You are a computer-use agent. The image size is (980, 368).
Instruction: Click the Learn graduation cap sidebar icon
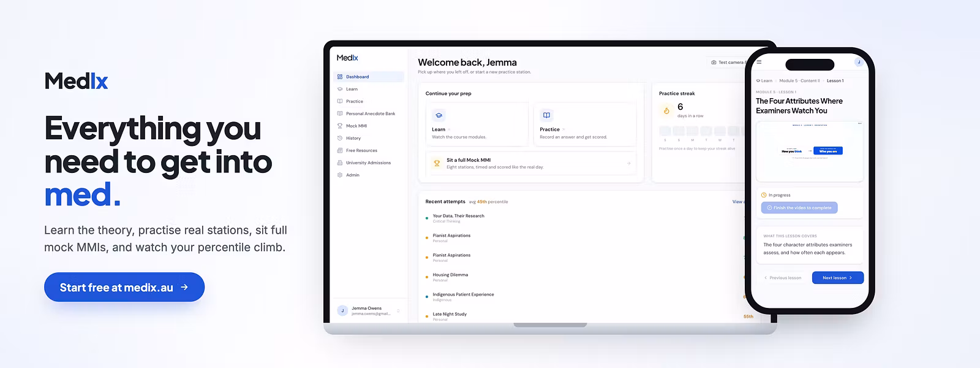click(x=340, y=89)
